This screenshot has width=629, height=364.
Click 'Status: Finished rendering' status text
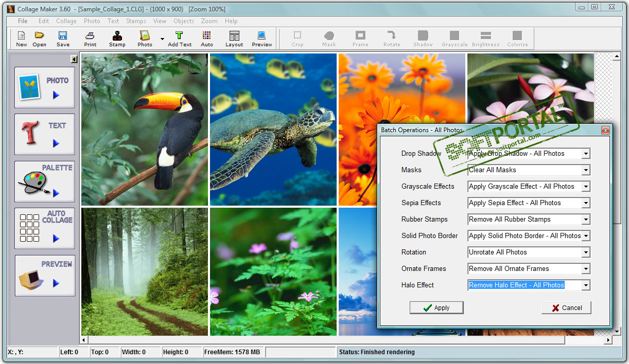(x=377, y=352)
